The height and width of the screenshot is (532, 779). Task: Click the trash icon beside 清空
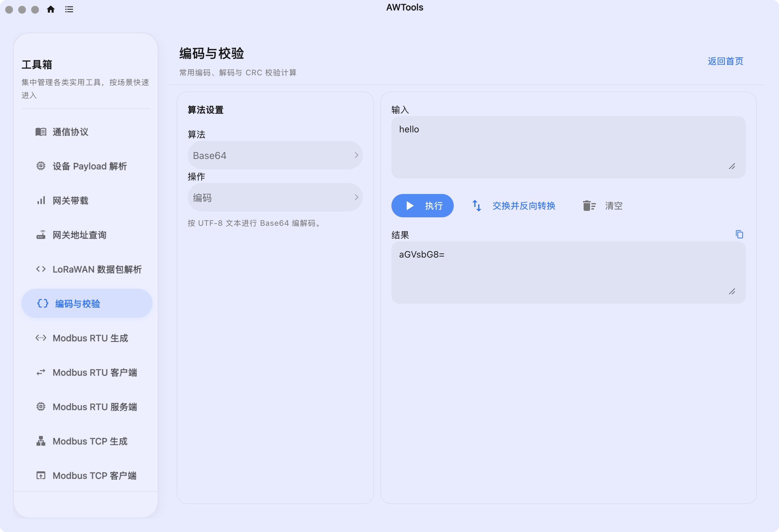589,205
